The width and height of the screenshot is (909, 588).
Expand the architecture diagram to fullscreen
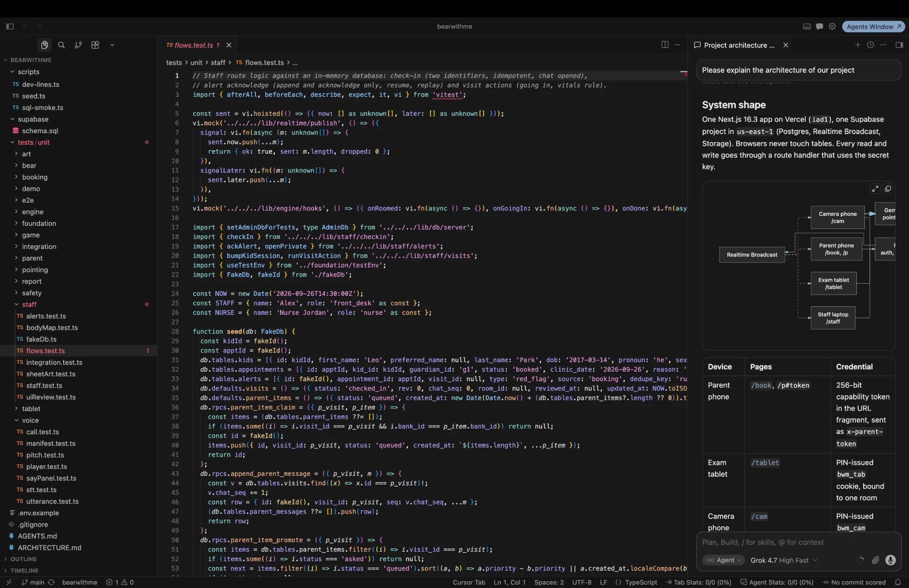875,189
